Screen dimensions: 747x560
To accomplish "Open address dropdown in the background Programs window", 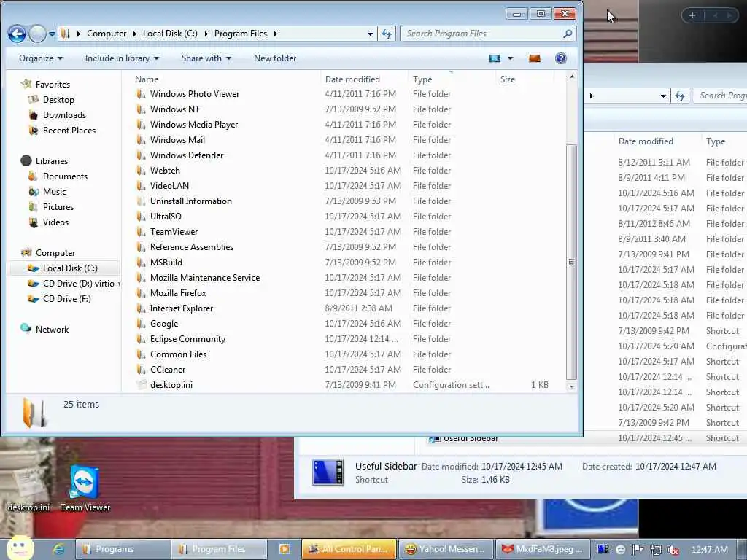I will [663, 96].
